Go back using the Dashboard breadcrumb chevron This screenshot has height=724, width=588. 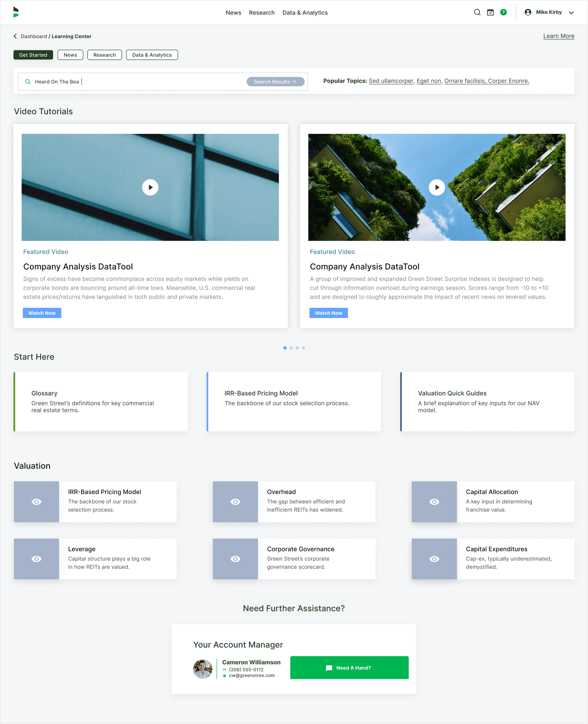point(15,36)
